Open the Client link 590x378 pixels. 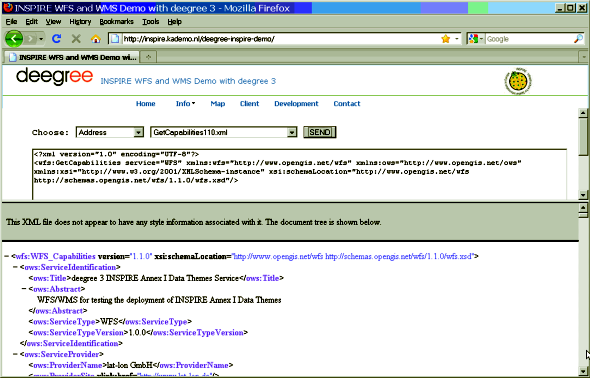(x=249, y=103)
